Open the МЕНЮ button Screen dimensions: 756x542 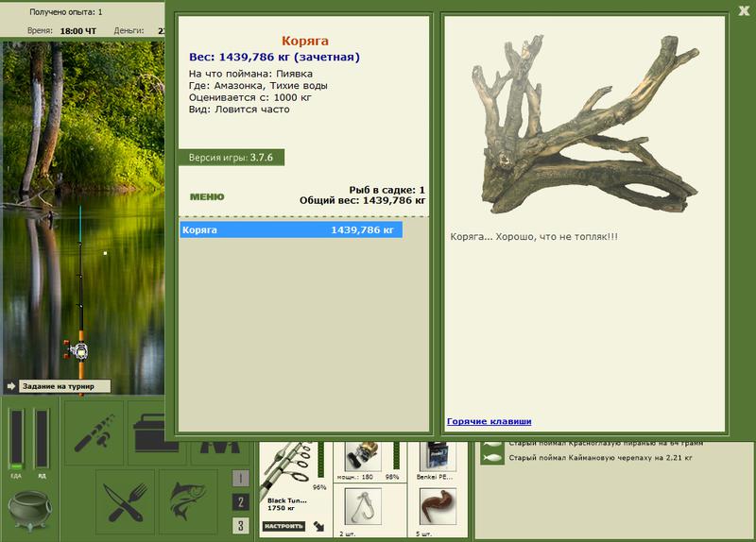point(207,196)
